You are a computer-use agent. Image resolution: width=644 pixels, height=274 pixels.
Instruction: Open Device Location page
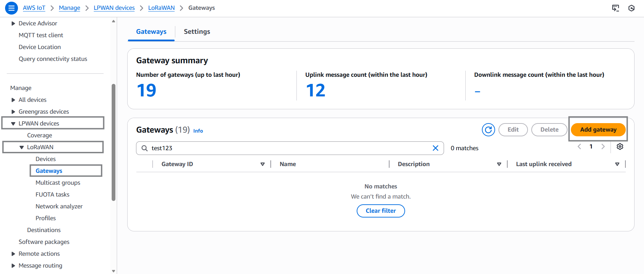click(40, 47)
